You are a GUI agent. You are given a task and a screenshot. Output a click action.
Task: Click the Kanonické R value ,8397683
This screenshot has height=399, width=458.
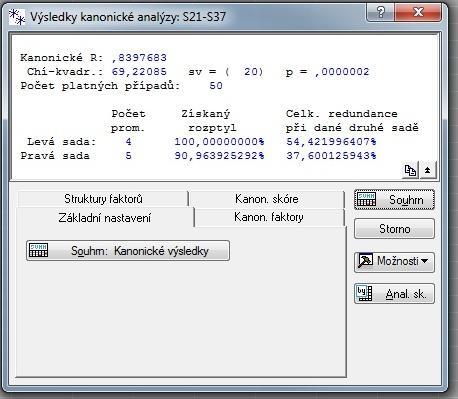coord(139,58)
